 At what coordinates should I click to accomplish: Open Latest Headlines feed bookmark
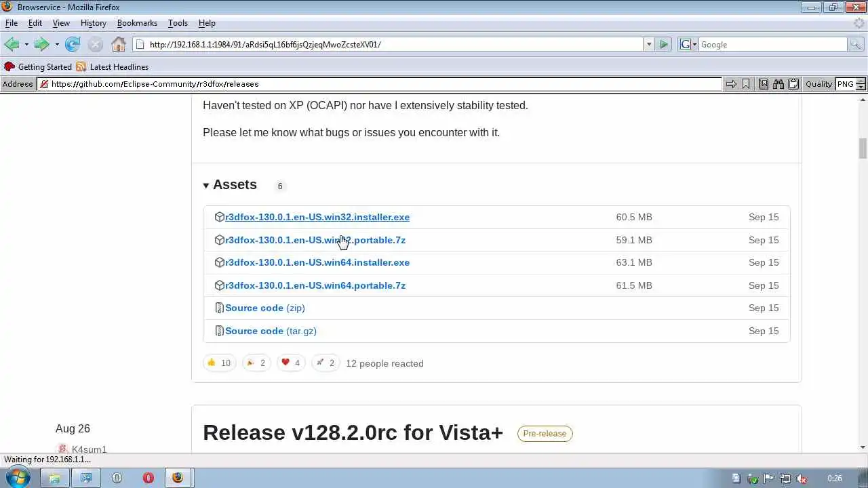pyautogui.click(x=113, y=66)
